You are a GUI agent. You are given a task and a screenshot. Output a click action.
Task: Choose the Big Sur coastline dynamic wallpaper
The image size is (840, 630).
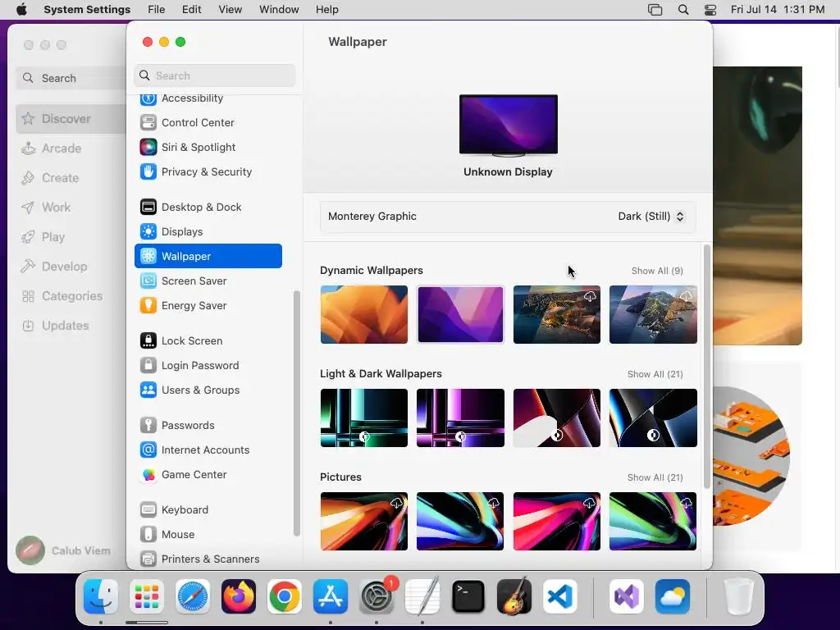click(x=557, y=314)
